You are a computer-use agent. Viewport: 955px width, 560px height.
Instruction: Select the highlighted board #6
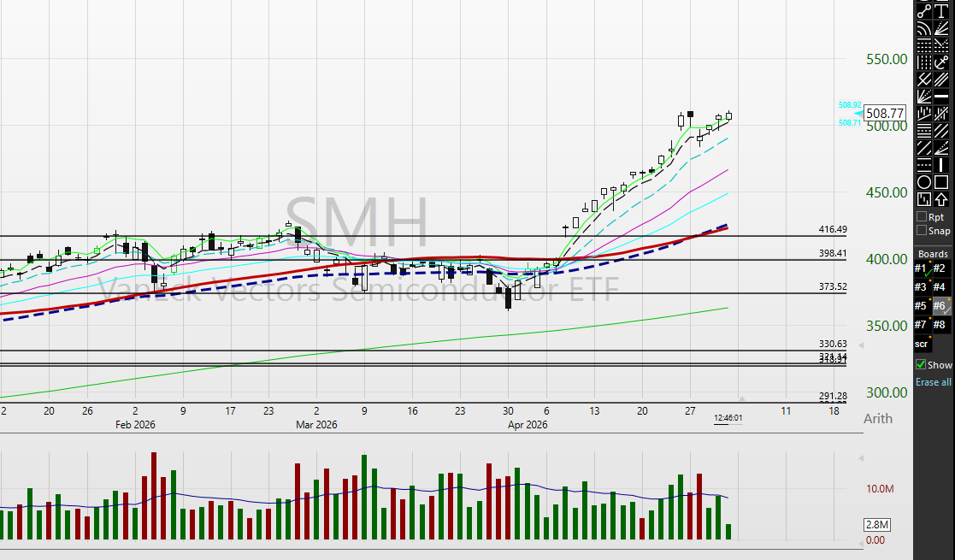click(x=940, y=306)
